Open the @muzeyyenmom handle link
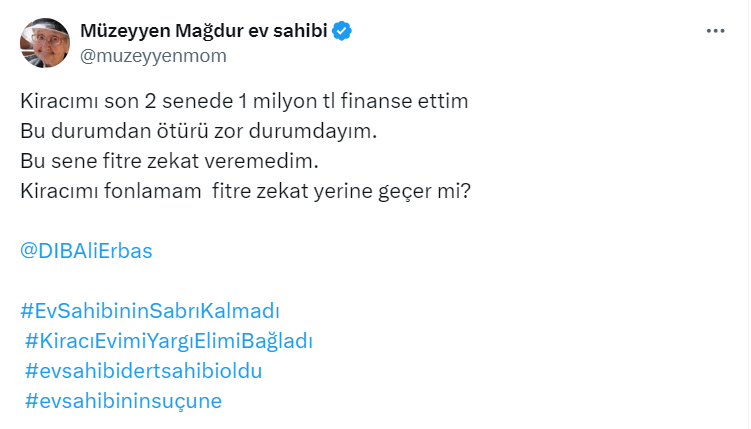 point(152,55)
